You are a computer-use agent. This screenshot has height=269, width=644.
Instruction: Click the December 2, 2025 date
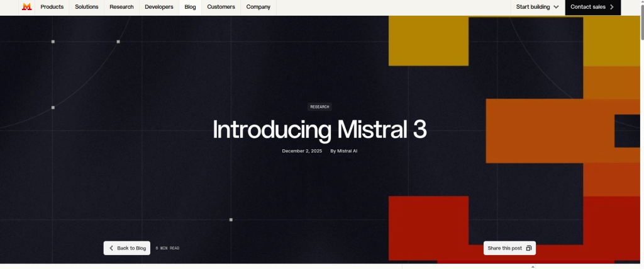(302, 151)
